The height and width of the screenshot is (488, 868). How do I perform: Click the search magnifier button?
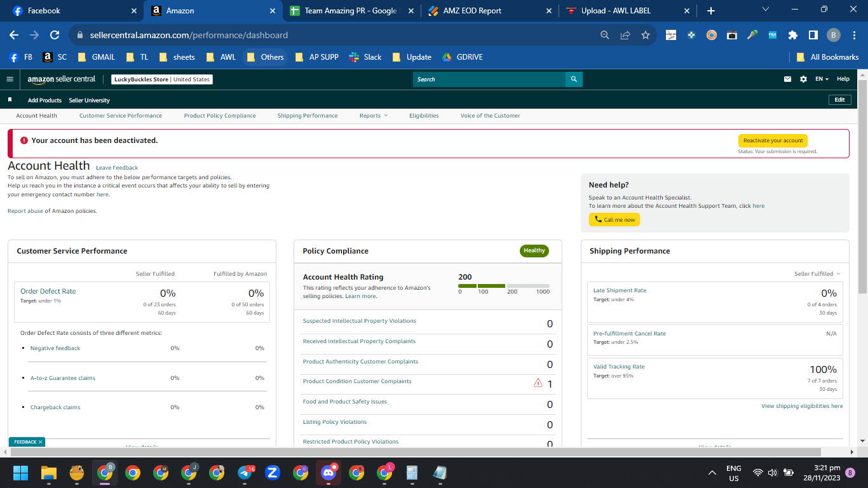tap(574, 79)
